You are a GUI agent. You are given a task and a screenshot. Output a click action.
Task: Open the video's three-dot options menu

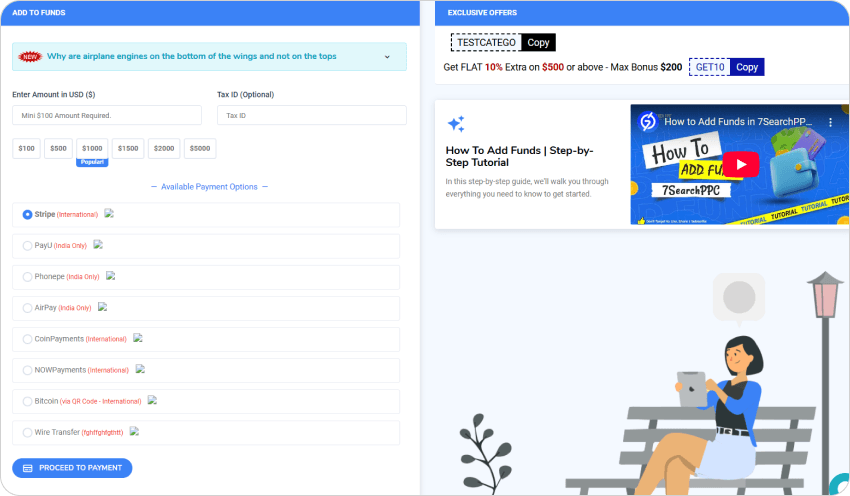pyautogui.click(x=830, y=123)
